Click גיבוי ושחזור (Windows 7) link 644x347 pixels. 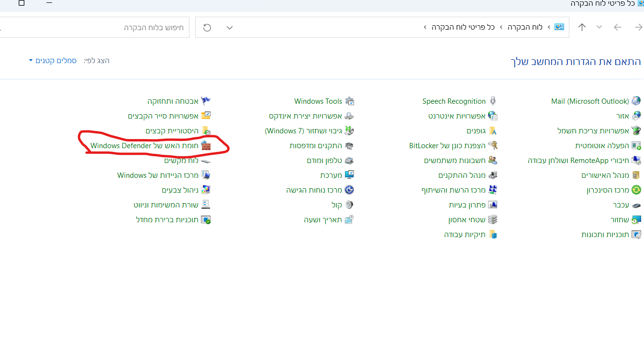303,130
